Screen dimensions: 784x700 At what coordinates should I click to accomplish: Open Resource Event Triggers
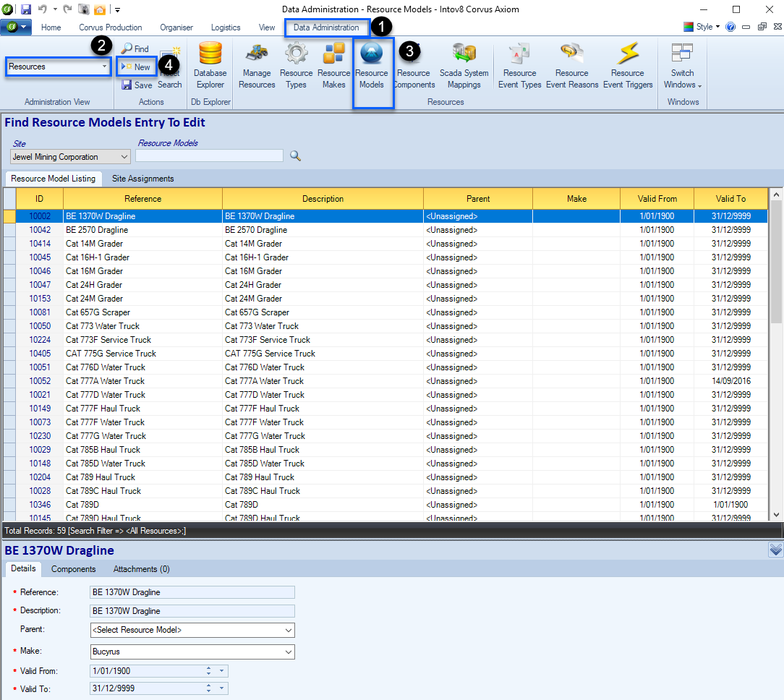pos(628,66)
